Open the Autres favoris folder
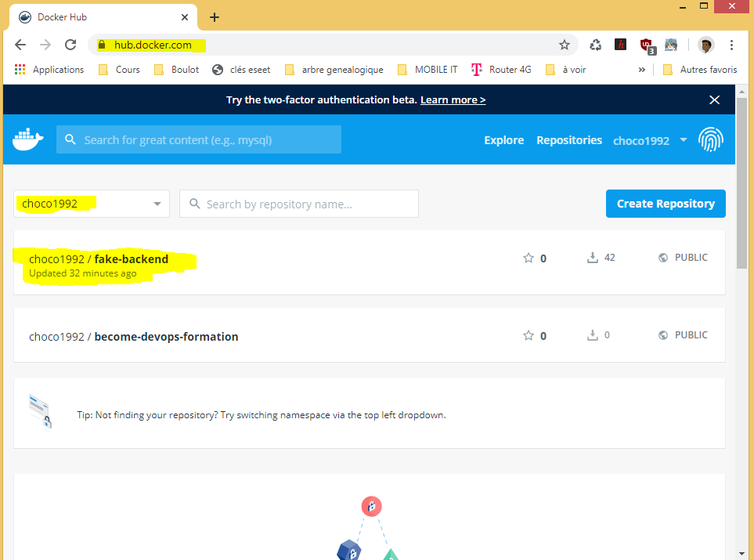The height and width of the screenshot is (560, 754). coord(700,70)
